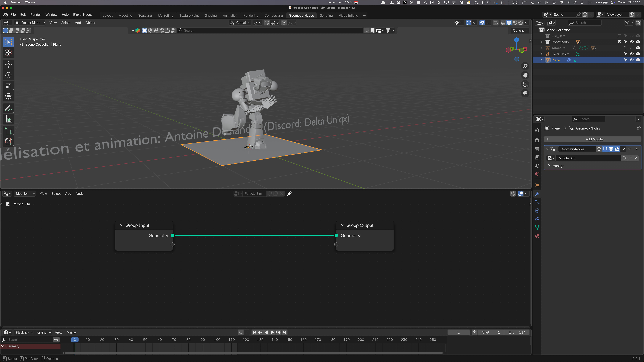The height and width of the screenshot is (362, 644).
Task: Expand the Plane object tree row
Action: (541, 60)
